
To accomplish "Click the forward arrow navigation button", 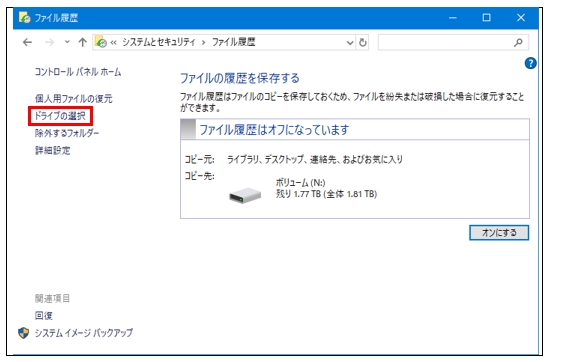I will coord(49,43).
